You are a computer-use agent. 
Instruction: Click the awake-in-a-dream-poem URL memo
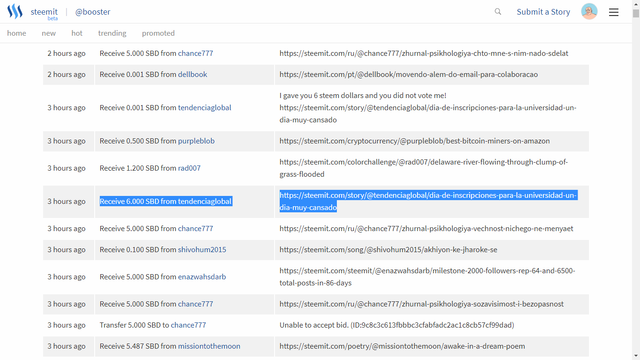click(x=402, y=346)
